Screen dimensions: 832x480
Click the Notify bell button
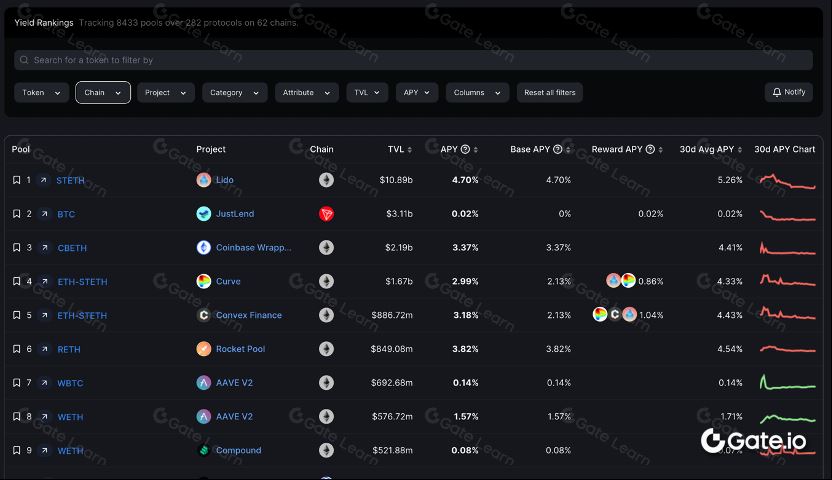pos(788,92)
